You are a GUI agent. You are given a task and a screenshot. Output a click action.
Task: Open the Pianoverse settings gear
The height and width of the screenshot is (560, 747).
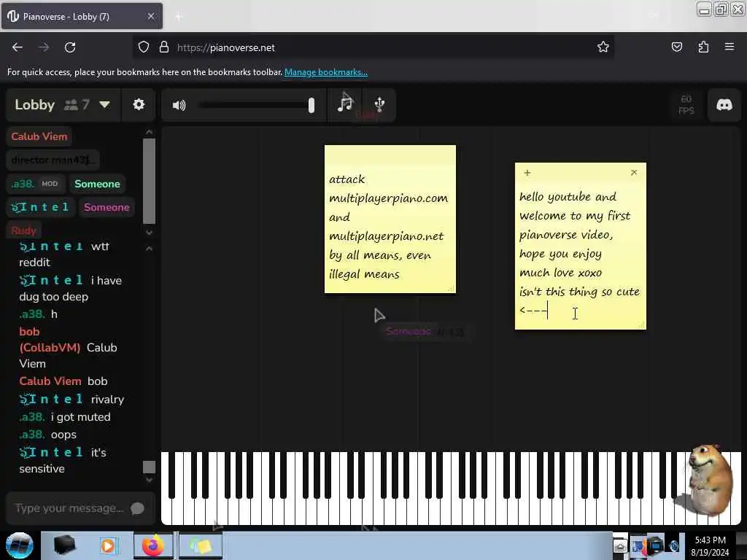139,104
